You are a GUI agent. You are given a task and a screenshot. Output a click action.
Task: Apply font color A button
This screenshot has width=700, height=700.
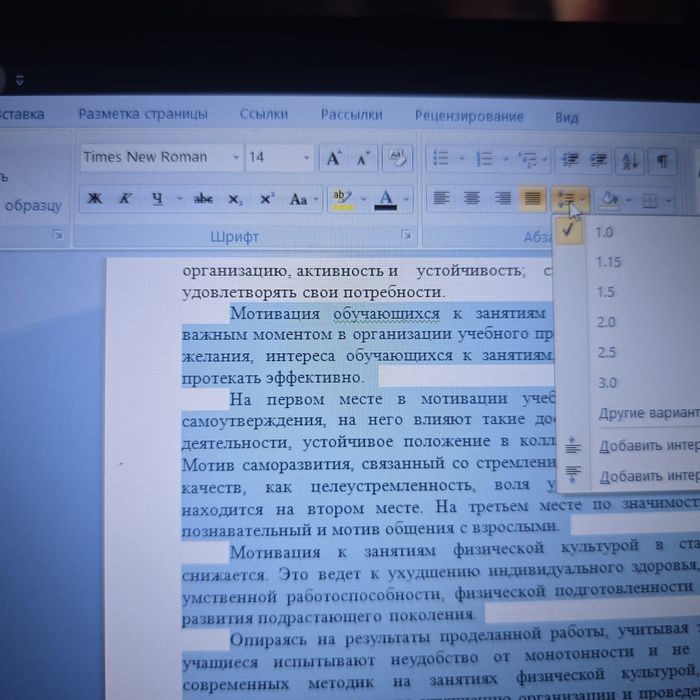point(386,199)
